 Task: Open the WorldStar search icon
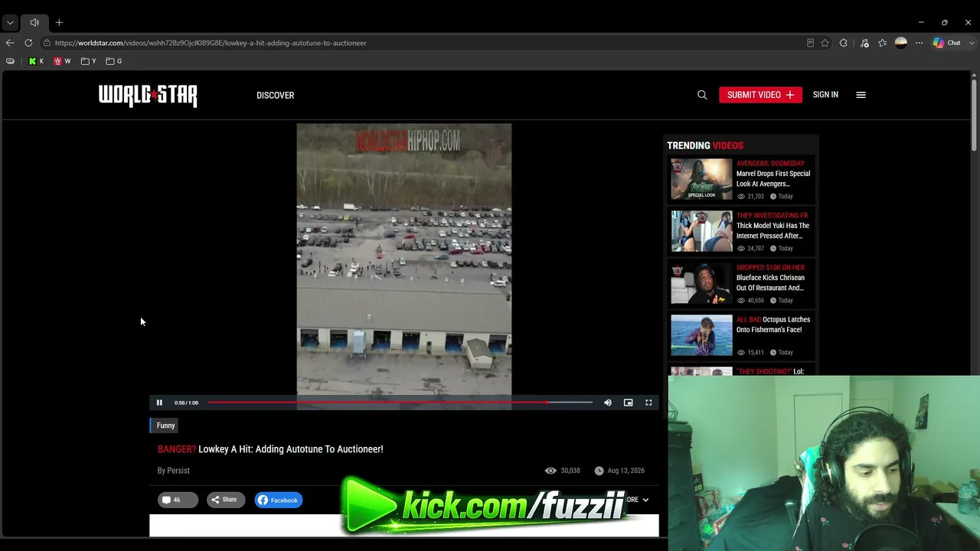[702, 95]
